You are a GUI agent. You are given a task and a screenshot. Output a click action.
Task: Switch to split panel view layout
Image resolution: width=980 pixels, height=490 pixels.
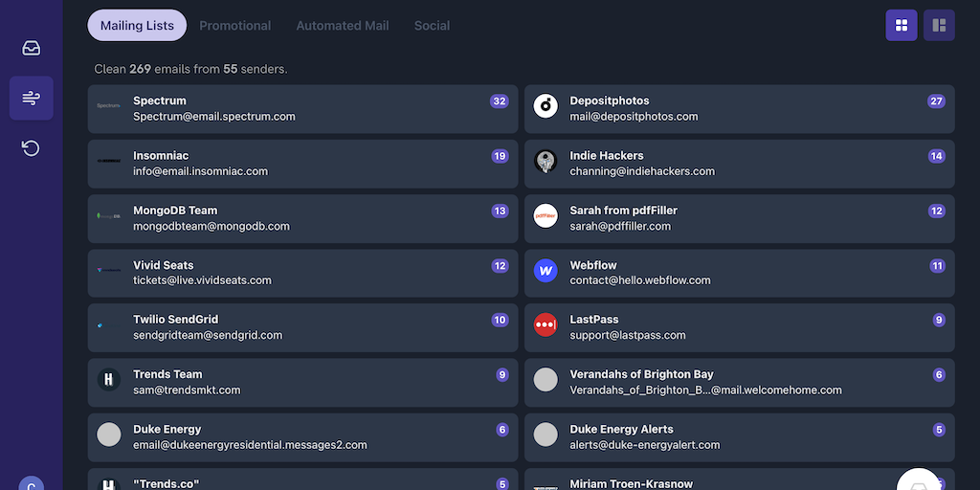point(938,26)
